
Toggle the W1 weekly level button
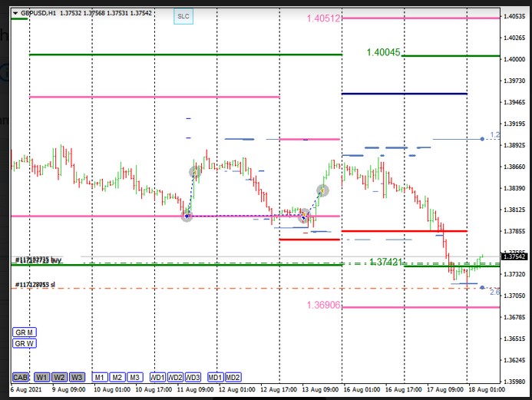click(x=41, y=377)
